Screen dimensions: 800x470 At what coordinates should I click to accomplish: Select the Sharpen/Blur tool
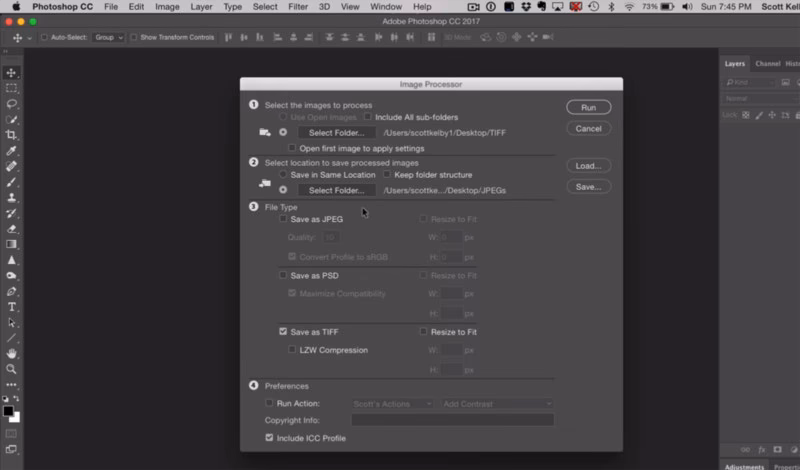(11, 260)
